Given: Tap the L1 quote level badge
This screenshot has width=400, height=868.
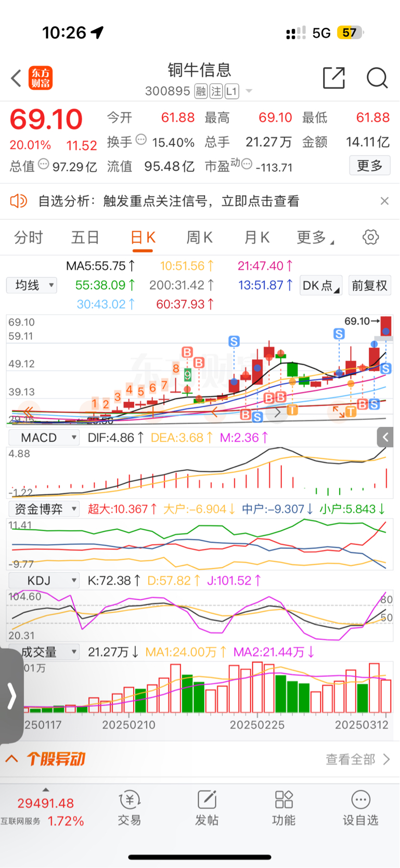Looking at the screenshot, I should click(x=231, y=91).
